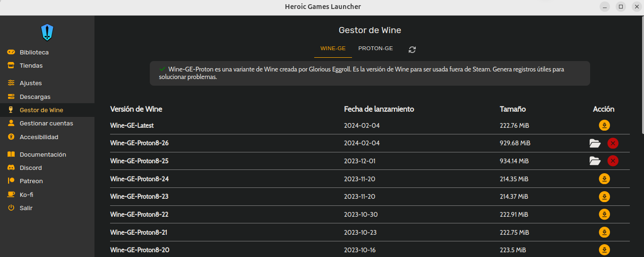The image size is (644, 257).
Task: Open the Ko-fi link label
Action: [26, 195]
